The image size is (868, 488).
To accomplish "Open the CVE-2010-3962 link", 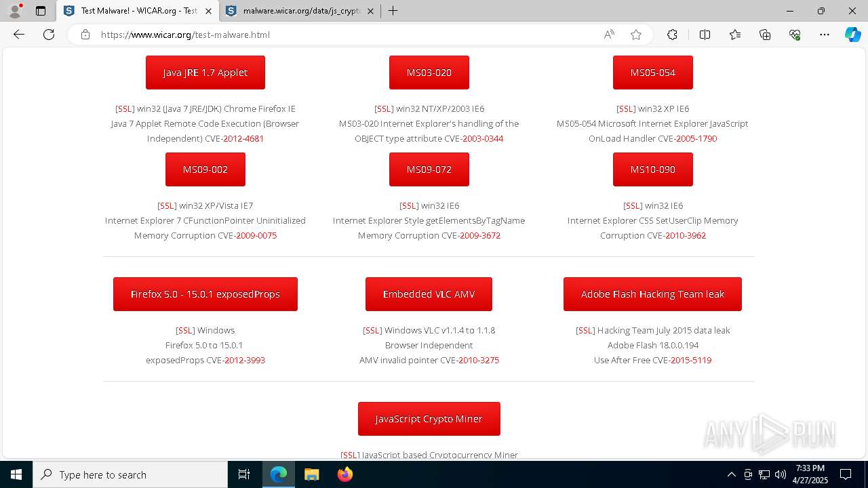I will coord(686,235).
